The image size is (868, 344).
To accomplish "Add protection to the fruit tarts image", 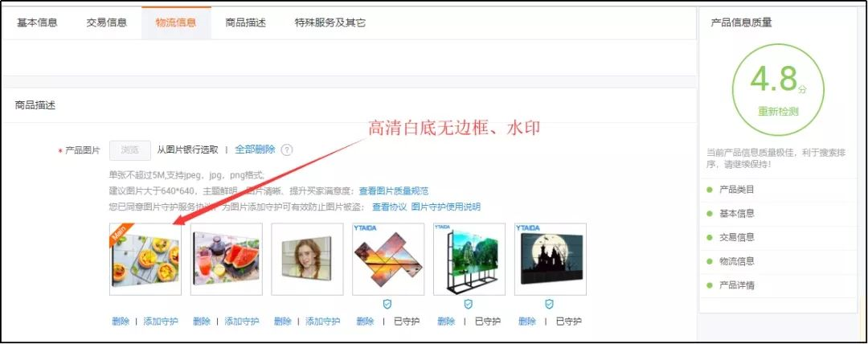I will tap(161, 321).
